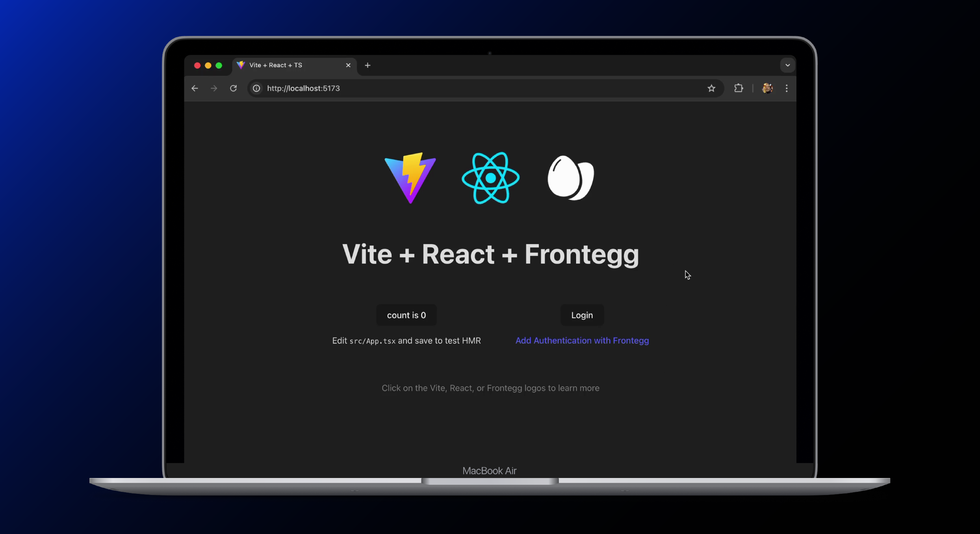Expand the chevron at the window's top right

787,65
